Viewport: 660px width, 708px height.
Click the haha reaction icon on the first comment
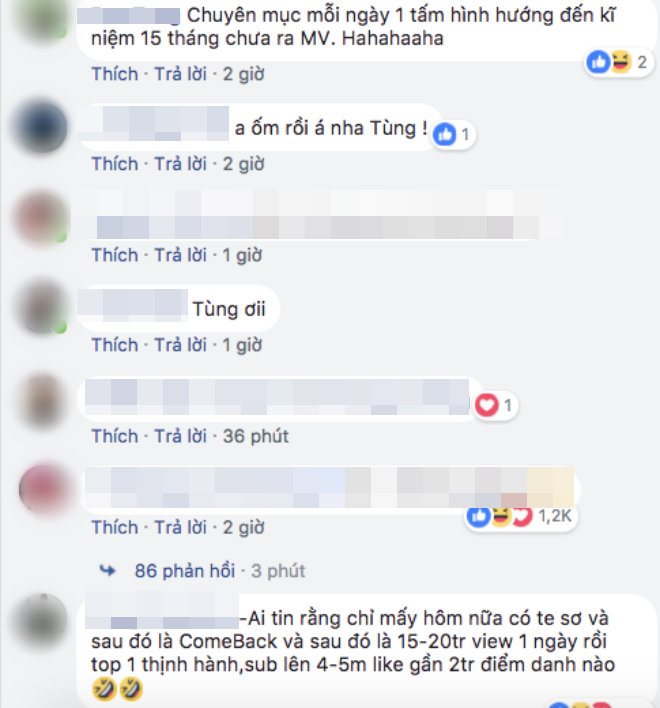621,61
